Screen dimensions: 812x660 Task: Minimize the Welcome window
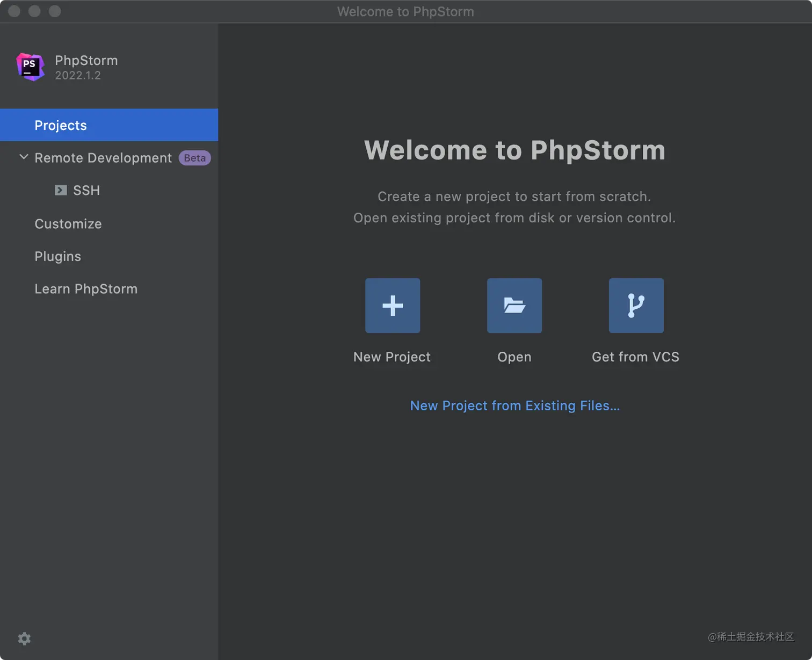tap(34, 11)
